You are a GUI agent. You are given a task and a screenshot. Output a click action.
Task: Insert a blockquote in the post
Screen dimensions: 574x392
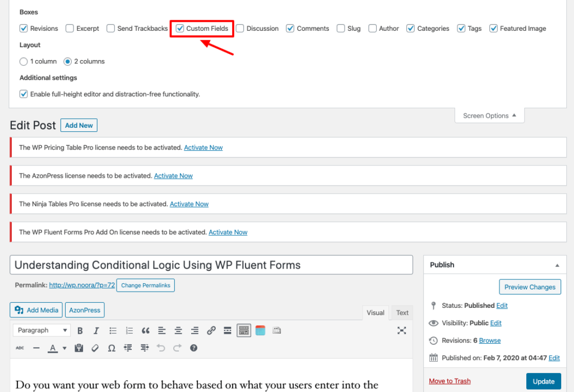(146, 330)
